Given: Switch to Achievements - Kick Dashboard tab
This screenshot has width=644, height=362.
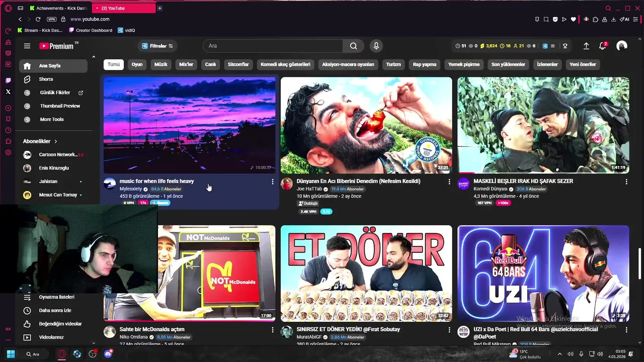Looking at the screenshot, I should (58, 8).
